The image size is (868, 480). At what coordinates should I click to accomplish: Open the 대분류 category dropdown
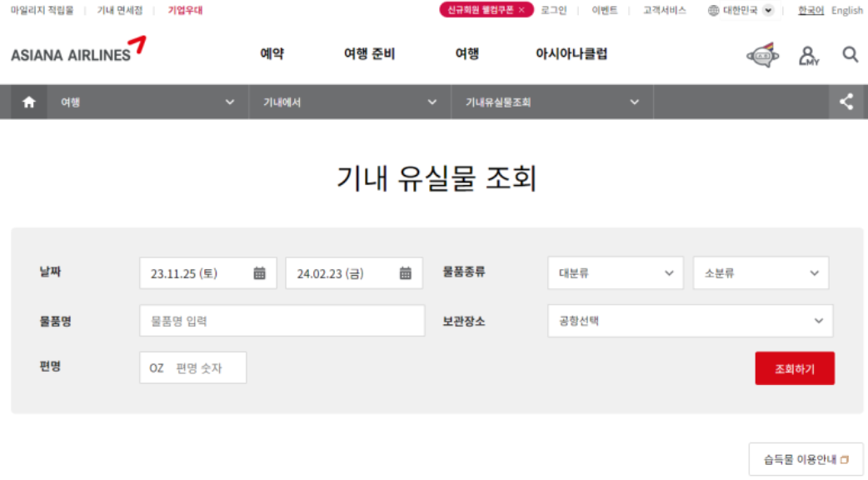[616, 272]
